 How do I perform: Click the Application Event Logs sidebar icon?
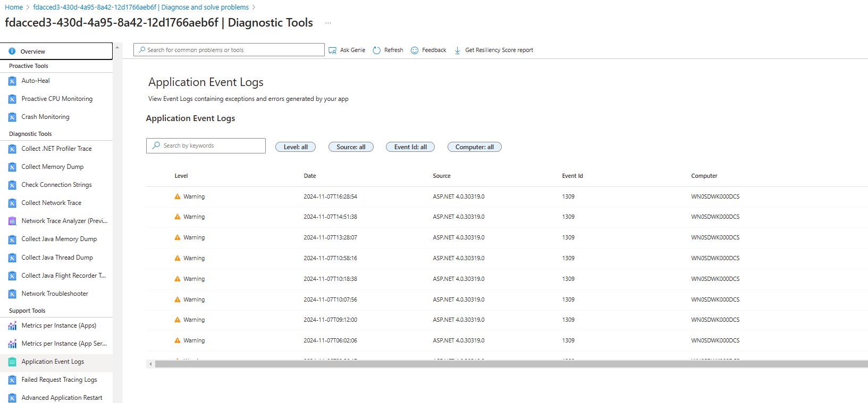[12, 362]
